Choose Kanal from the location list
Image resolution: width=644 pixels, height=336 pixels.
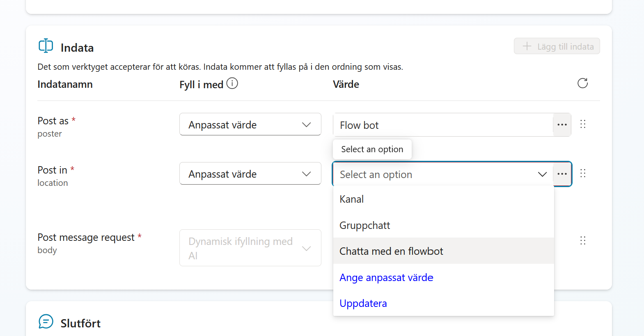point(443,199)
